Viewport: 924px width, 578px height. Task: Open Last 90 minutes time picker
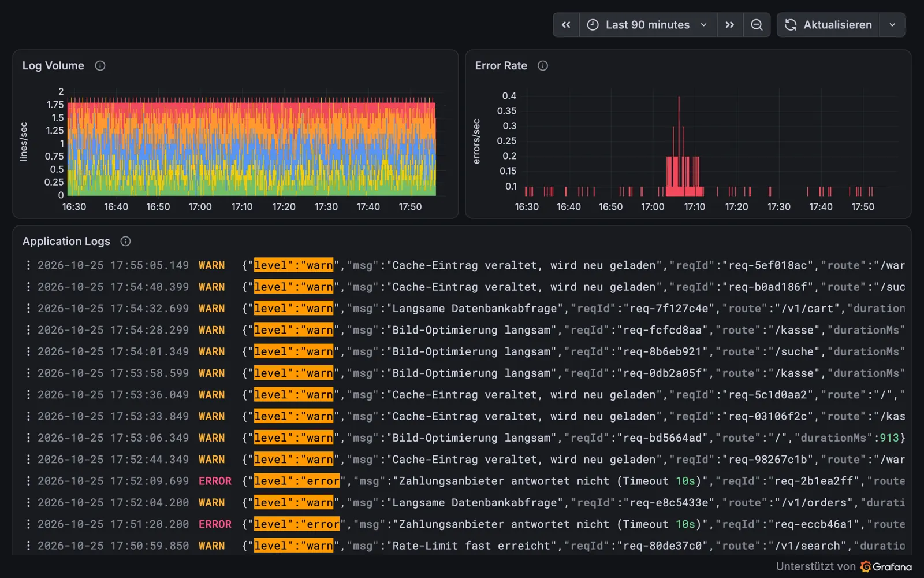pos(648,25)
